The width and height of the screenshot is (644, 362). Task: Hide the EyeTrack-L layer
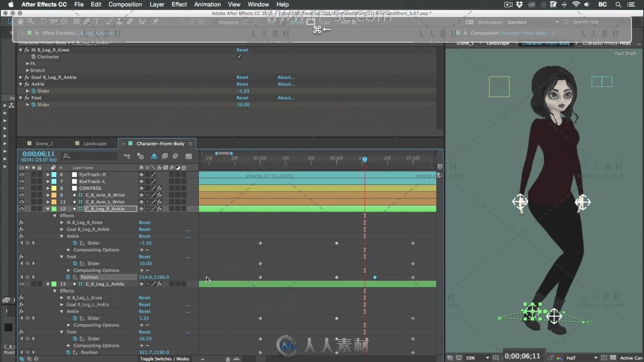click(22, 182)
